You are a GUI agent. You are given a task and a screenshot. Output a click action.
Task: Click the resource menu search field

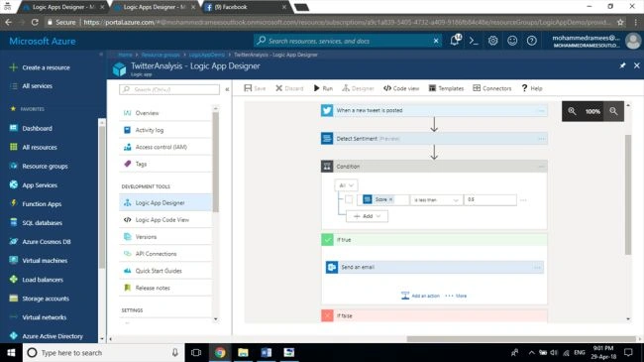coord(169,89)
